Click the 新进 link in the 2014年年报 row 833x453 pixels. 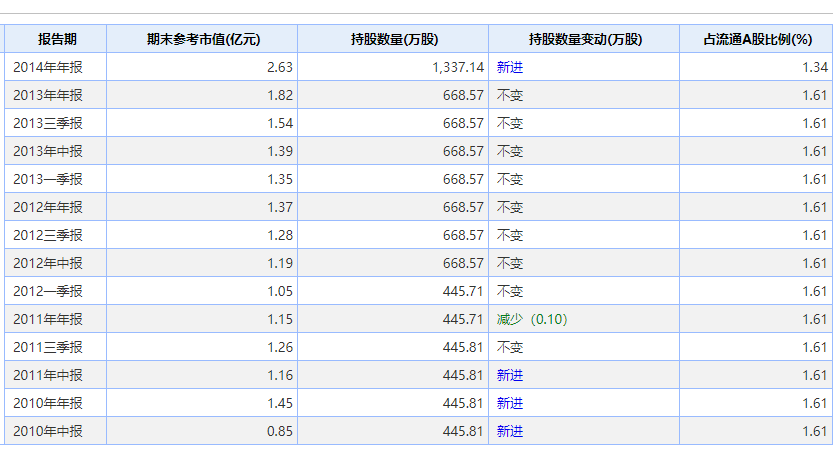coord(509,67)
